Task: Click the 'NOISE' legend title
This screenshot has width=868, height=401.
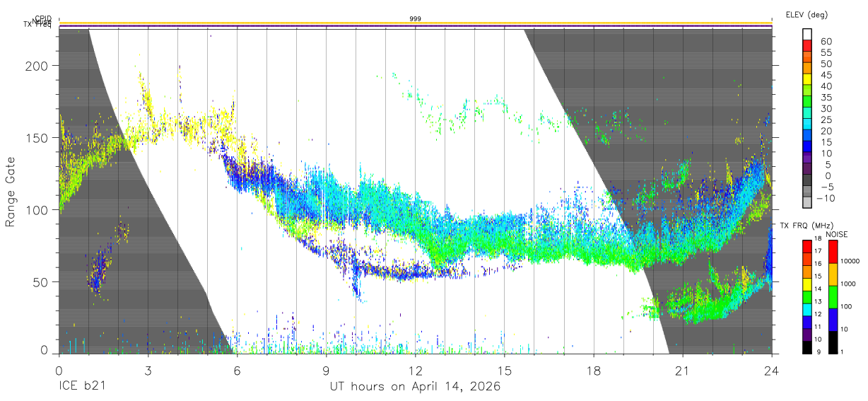Action: (x=836, y=234)
